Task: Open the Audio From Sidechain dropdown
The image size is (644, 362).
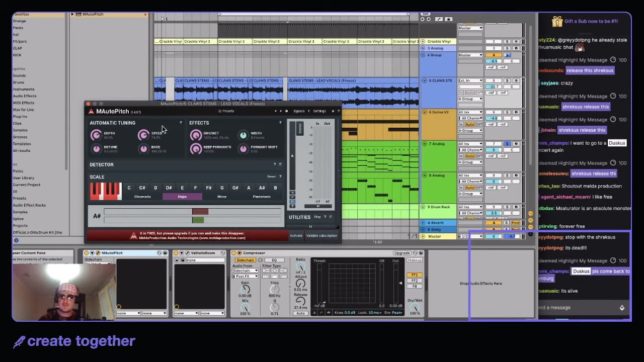Action: 245,271
